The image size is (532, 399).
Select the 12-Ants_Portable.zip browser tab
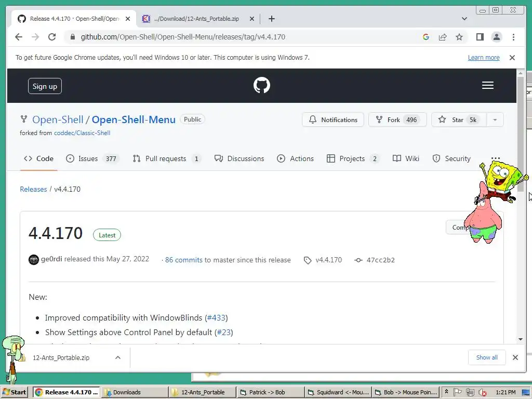tap(197, 19)
